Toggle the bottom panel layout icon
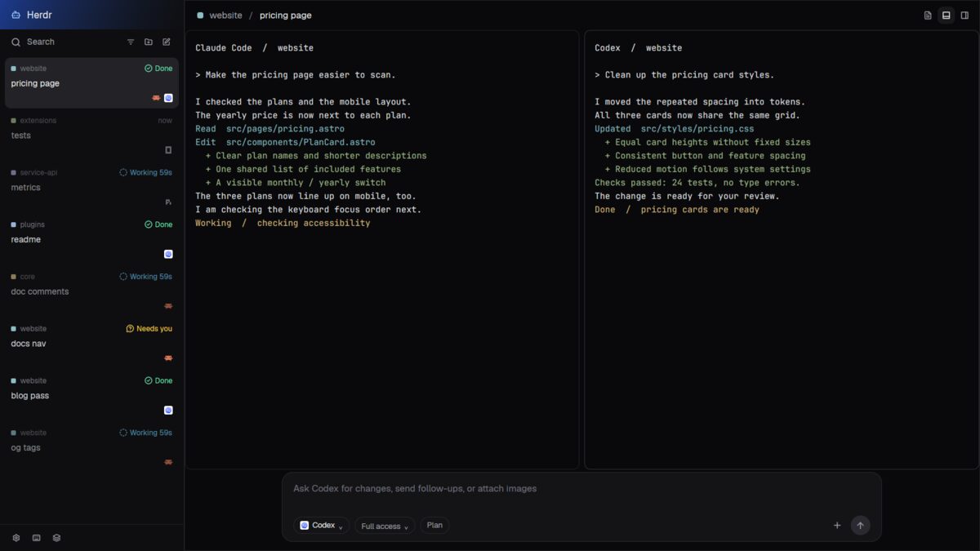This screenshot has width=980, height=551. click(x=947, y=16)
